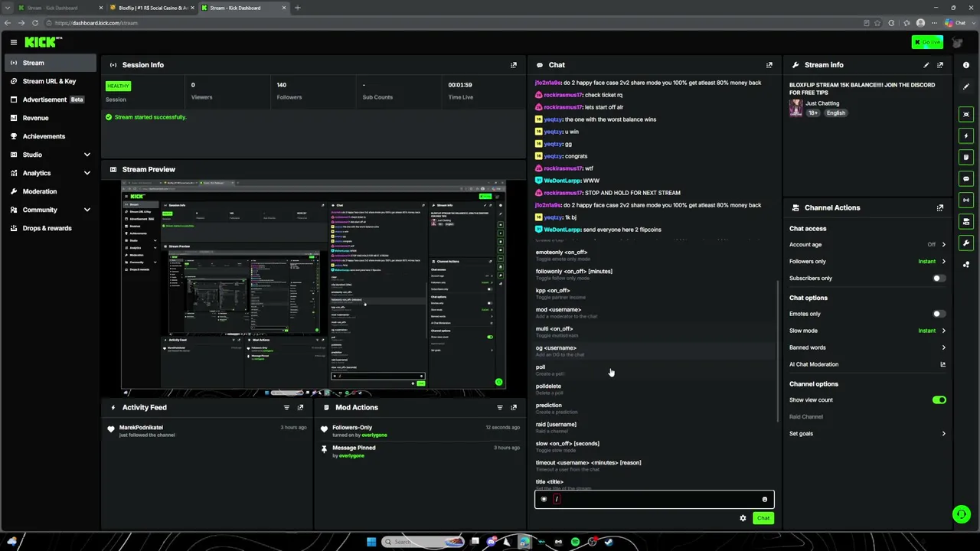This screenshot has height=551, width=980.
Task: Click the Windows Start button
Action: tap(371, 542)
